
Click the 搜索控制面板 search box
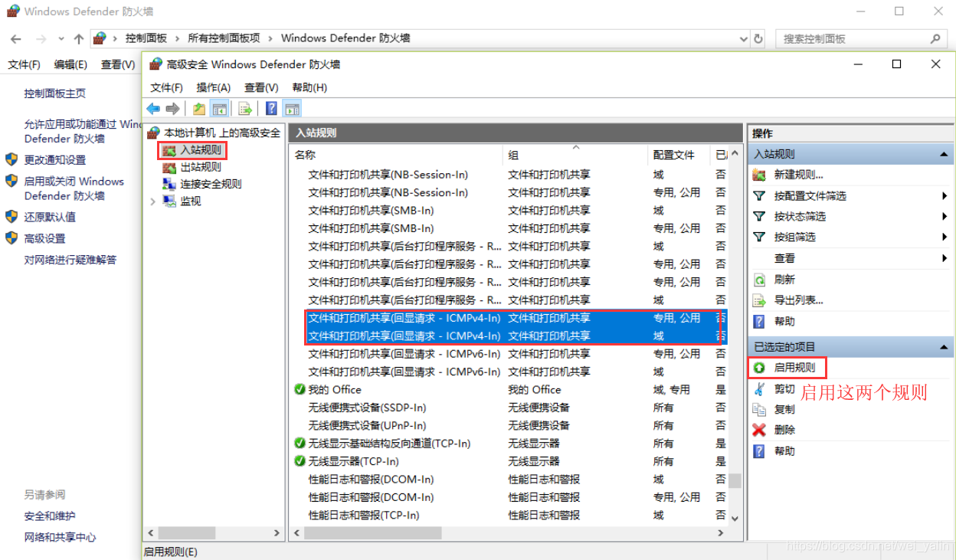[x=853, y=38]
